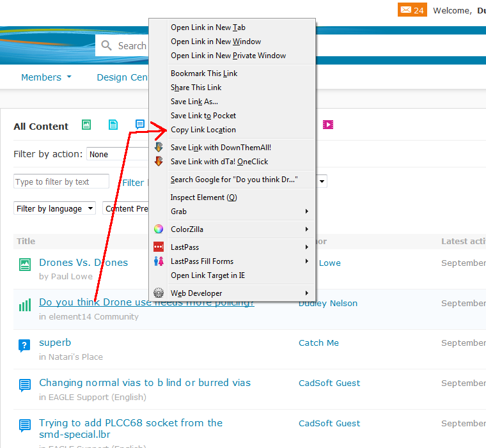The image size is (486, 448).
Task: Click "in Natari's Place" text
Action: click(71, 357)
